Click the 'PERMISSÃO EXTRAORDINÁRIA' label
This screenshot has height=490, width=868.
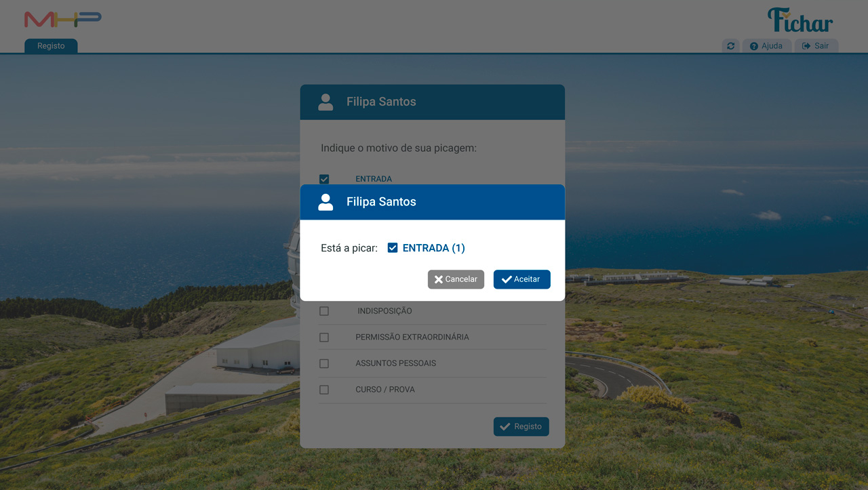pos(412,338)
